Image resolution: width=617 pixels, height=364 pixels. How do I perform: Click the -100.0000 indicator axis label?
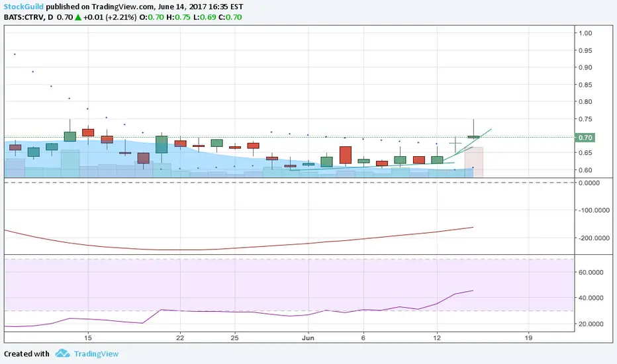(594, 210)
